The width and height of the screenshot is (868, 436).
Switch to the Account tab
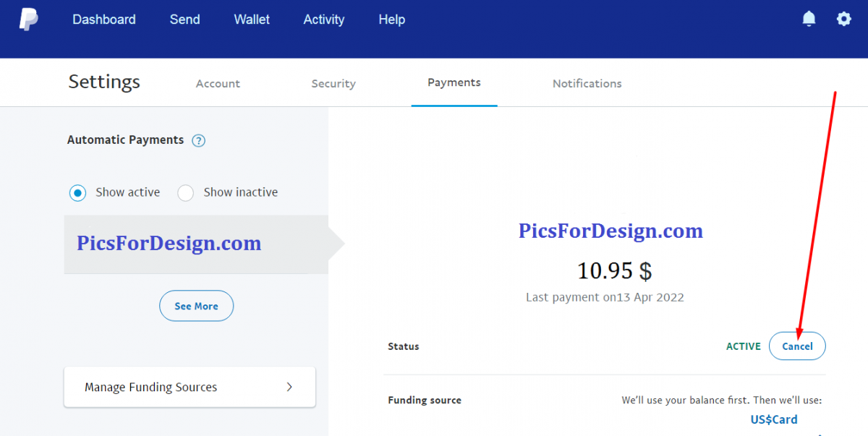pyautogui.click(x=218, y=84)
